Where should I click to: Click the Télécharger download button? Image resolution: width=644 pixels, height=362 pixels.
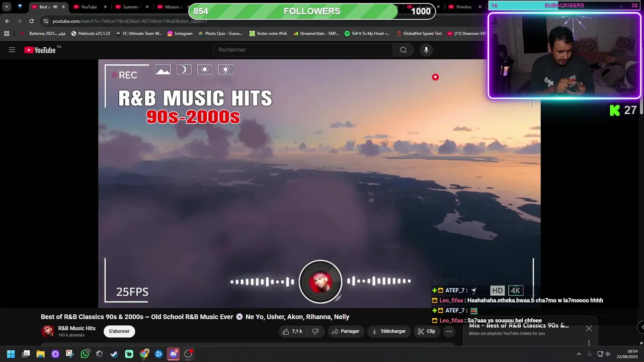point(388,331)
